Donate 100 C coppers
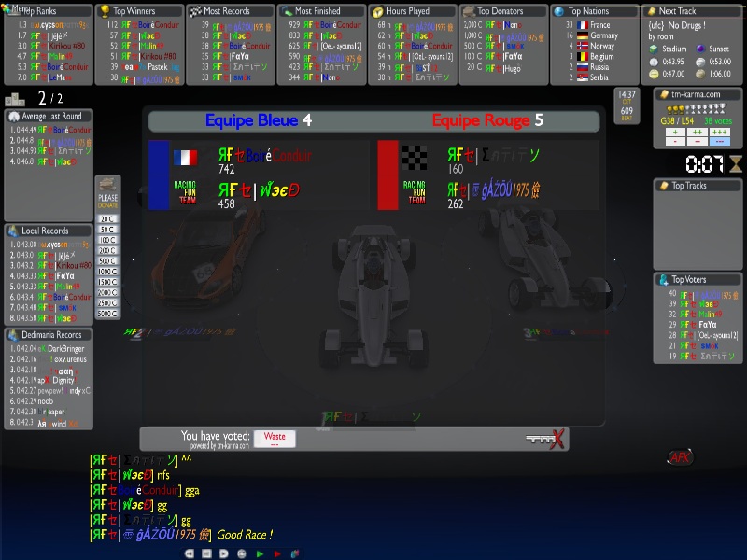 click(107, 240)
